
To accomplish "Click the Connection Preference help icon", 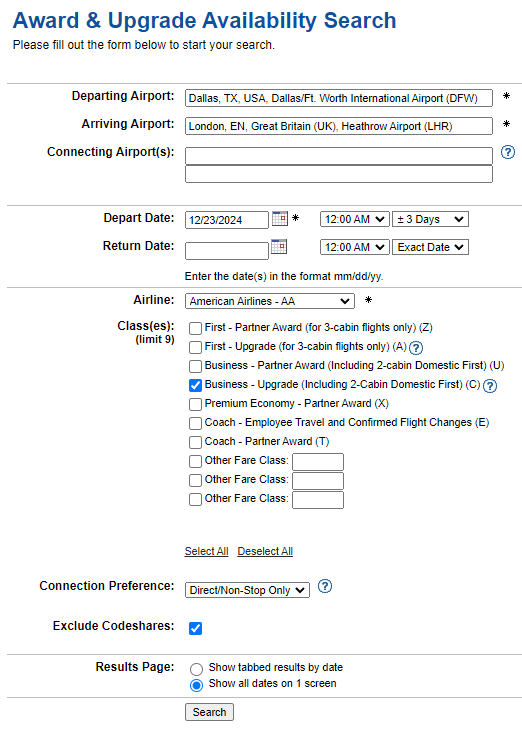I will click(325, 586).
